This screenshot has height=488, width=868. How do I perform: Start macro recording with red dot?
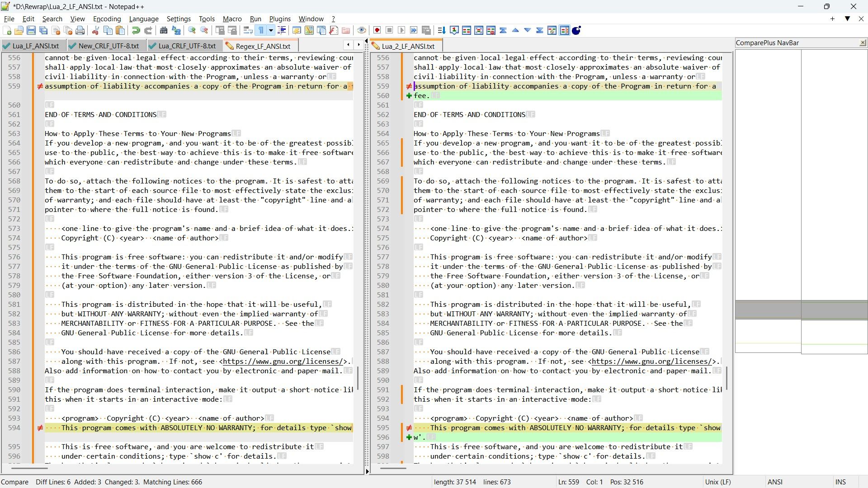pos(377,30)
